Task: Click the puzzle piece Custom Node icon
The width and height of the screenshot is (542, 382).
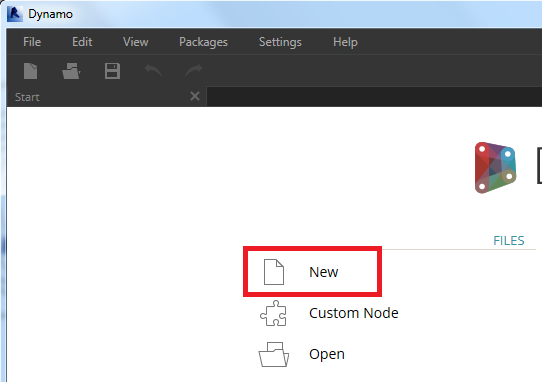Action: coord(273,313)
